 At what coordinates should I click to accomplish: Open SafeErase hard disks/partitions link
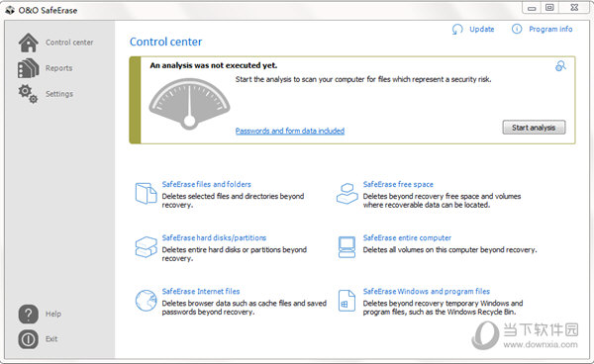click(214, 237)
